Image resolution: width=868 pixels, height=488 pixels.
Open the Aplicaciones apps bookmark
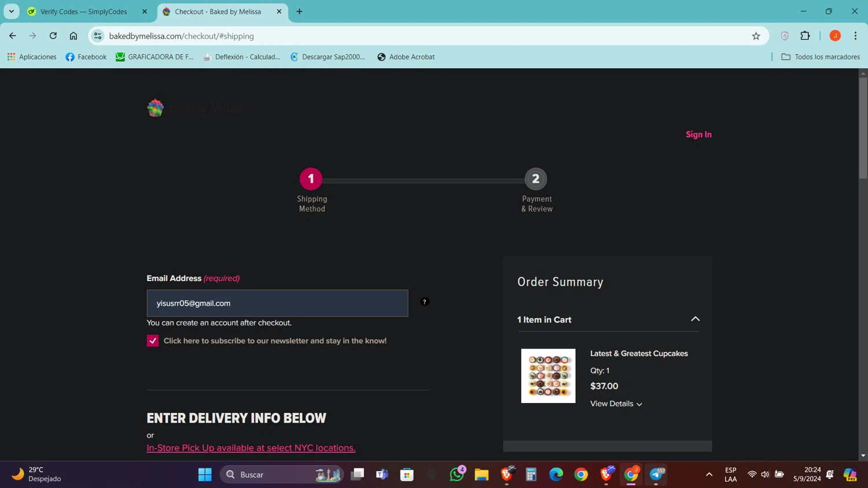pyautogui.click(x=32, y=57)
